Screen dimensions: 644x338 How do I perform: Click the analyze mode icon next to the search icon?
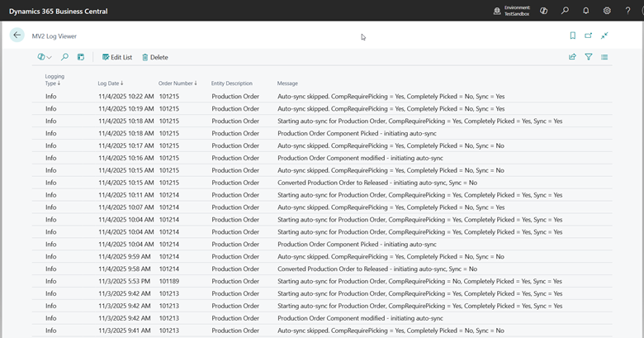coord(81,57)
